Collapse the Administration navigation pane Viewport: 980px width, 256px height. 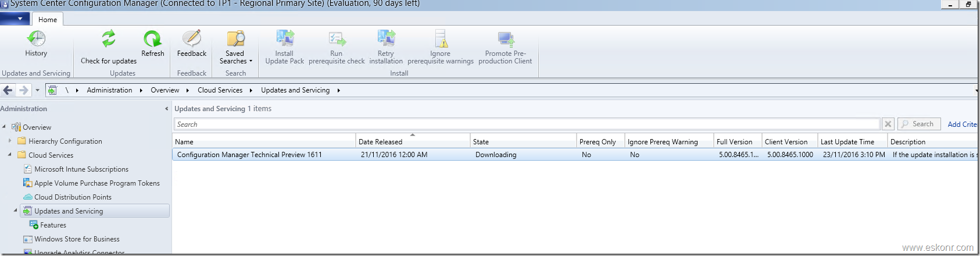(166, 109)
